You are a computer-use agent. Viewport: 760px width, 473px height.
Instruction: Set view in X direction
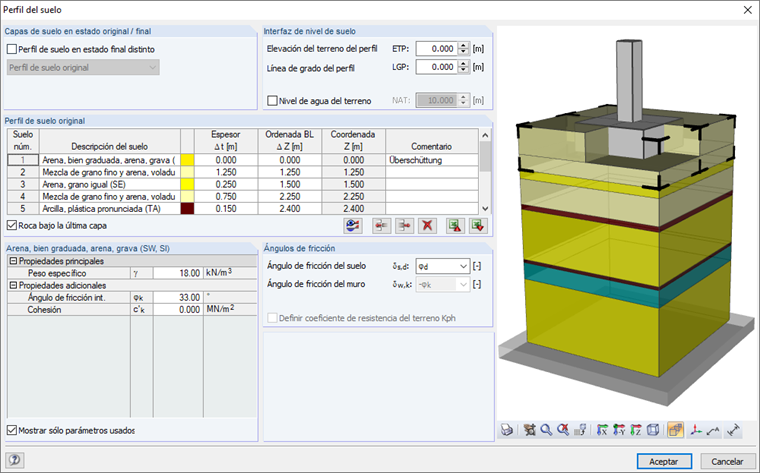tap(602, 430)
